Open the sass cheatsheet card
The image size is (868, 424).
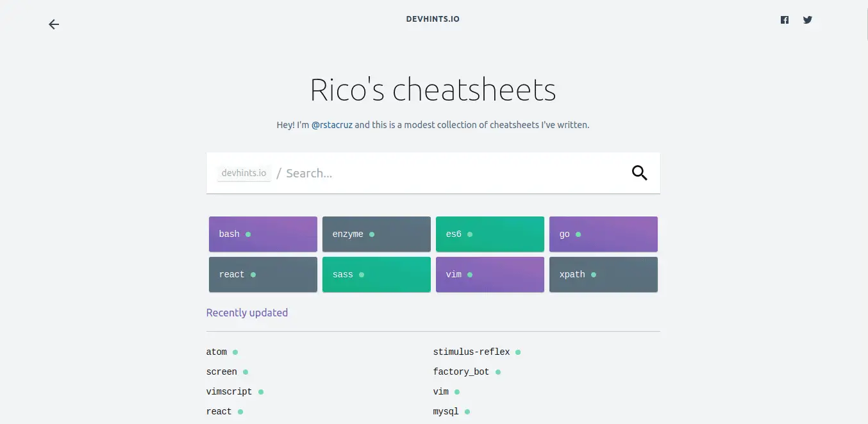pyautogui.click(x=376, y=274)
